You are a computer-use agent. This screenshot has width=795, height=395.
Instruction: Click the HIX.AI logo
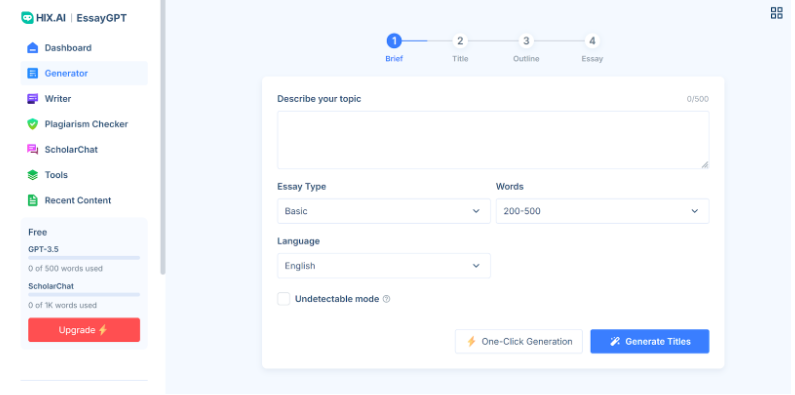pyautogui.click(x=44, y=18)
